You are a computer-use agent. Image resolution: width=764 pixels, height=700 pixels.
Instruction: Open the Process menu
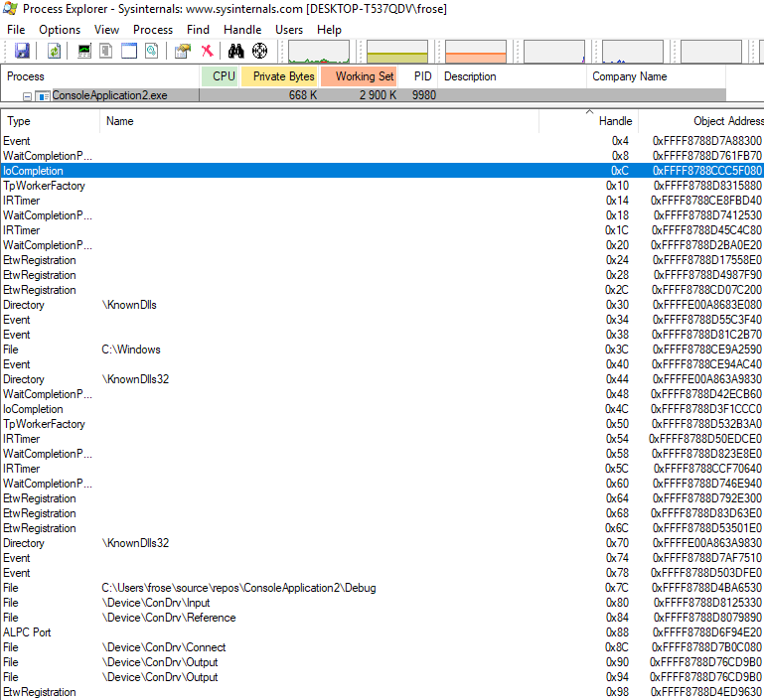coord(153,30)
